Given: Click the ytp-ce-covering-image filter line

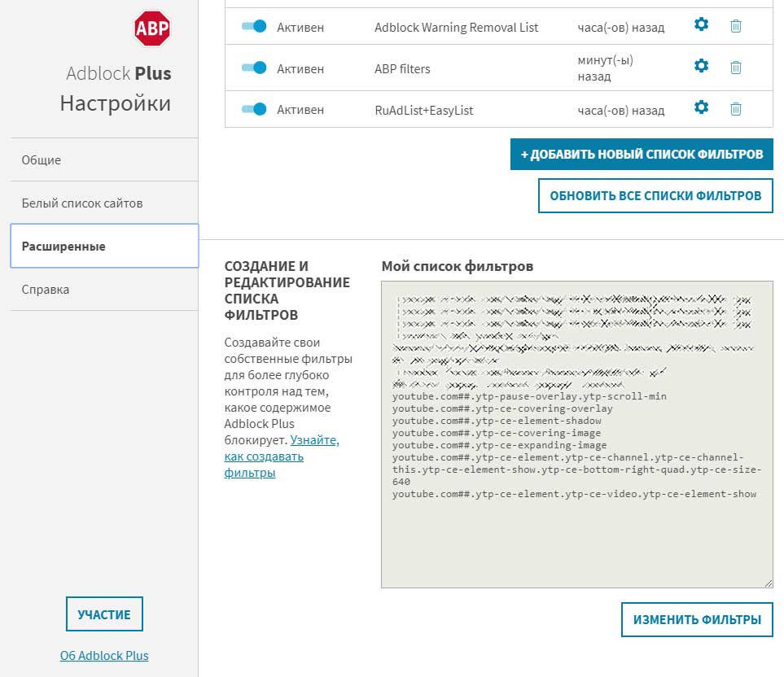Looking at the screenshot, I should click(497, 433).
